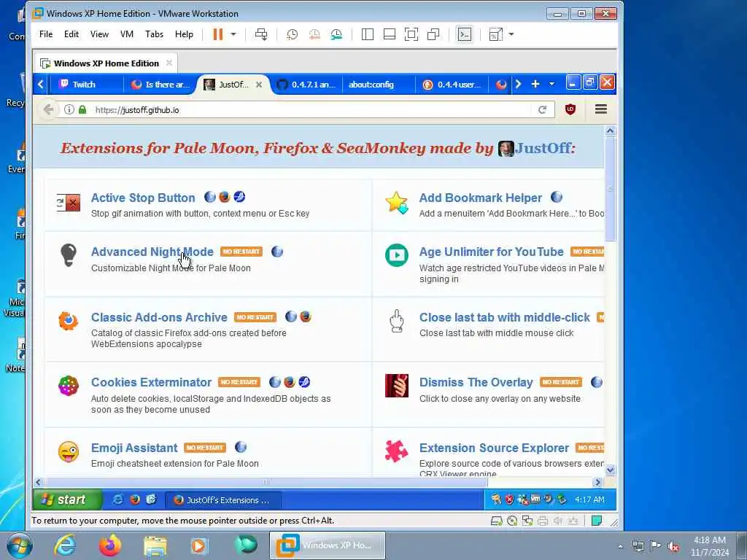The height and width of the screenshot is (560, 747).
Task: Show the VMware console view
Action: [465, 34]
